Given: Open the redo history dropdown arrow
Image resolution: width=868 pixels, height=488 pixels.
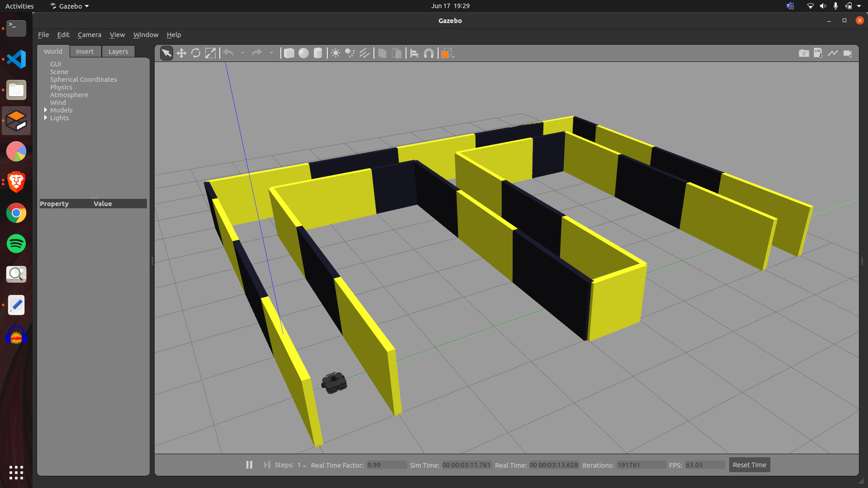Looking at the screenshot, I should 271,53.
